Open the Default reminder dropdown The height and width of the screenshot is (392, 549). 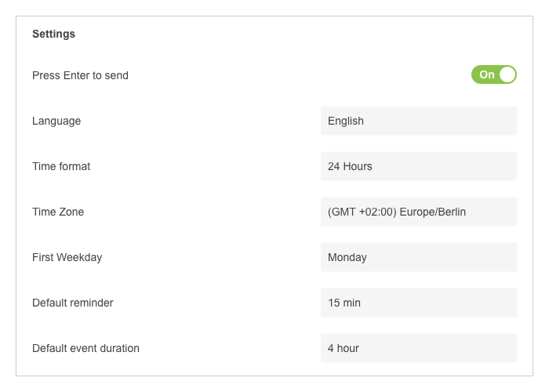(418, 303)
